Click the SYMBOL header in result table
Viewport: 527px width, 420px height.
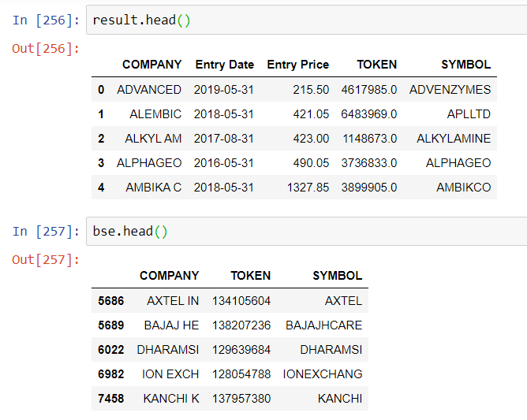tap(465, 65)
